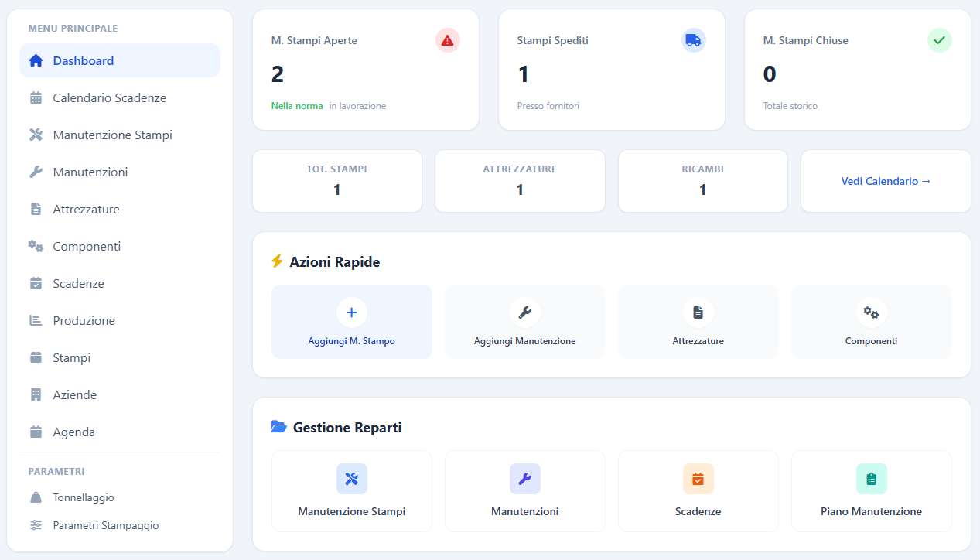Viewport: 980px width, 560px height.
Task: Click the green clipboard icon for Piano Manutenzione
Action: (871, 479)
